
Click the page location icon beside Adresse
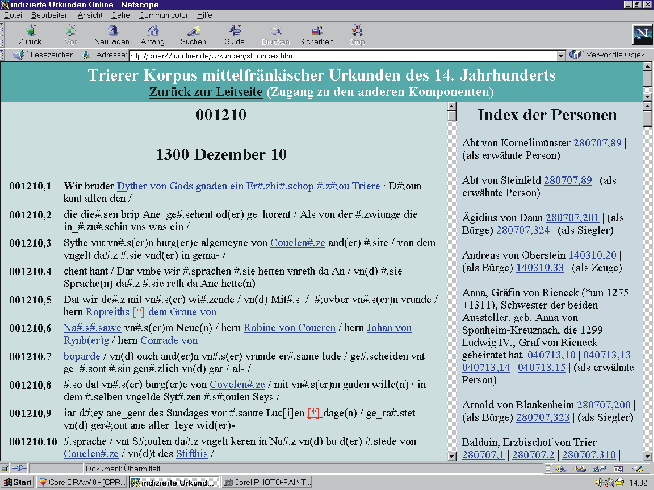click(x=86, y=55)
